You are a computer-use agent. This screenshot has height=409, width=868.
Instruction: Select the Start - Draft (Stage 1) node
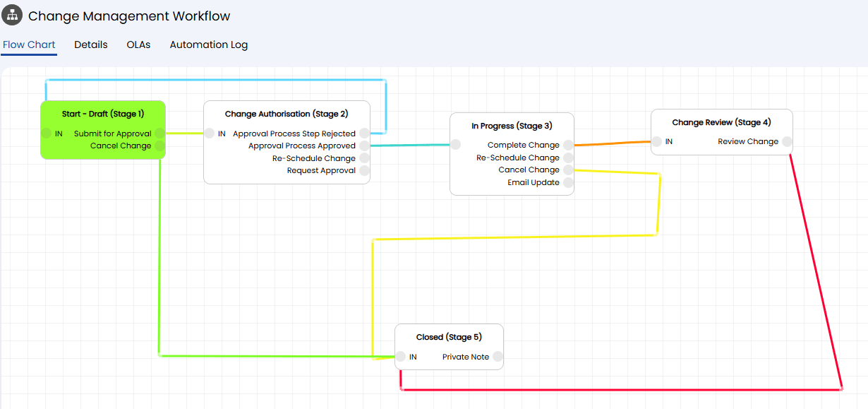click(x=103, y=114)
